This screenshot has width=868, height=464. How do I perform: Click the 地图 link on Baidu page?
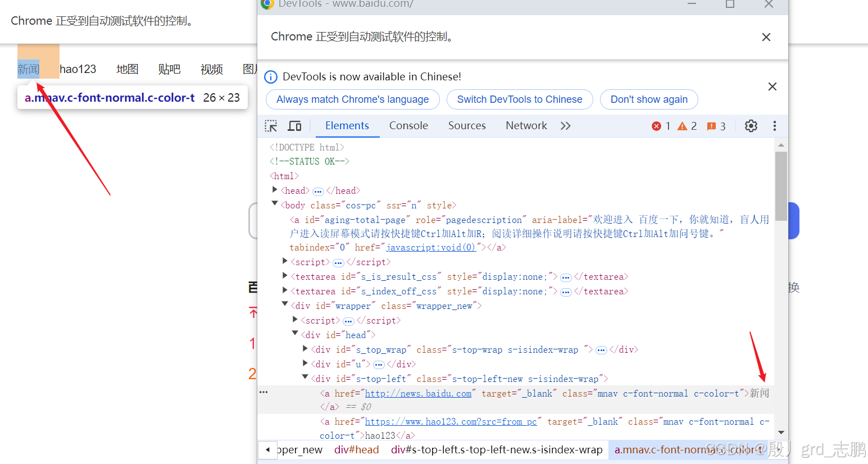click(x=127, y=69)
